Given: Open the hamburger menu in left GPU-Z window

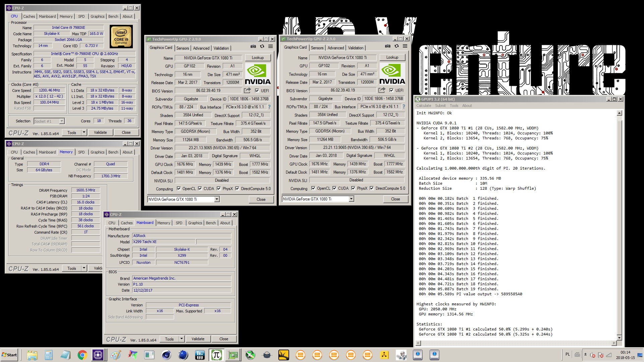Looking at the screenshot, I should point(270,47).
